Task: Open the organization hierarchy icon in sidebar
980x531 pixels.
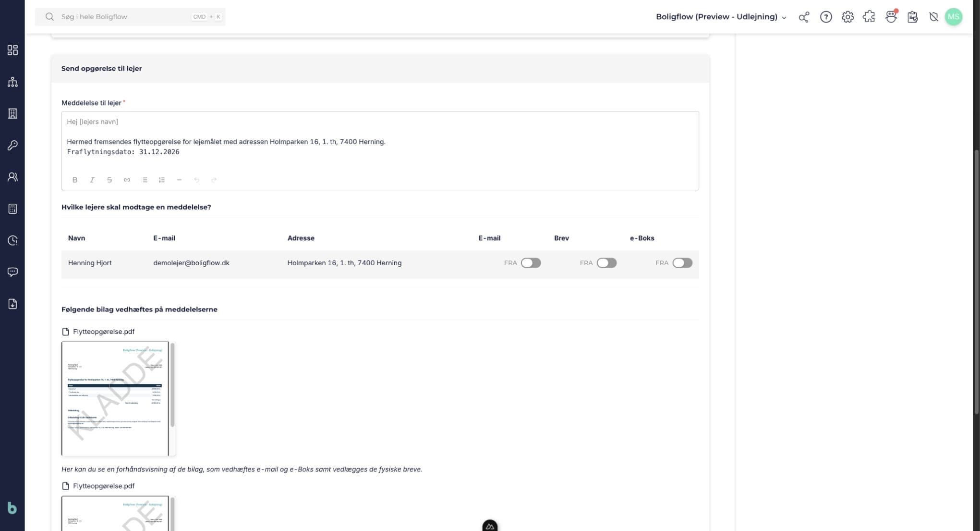Action: [x=12, y=82]
